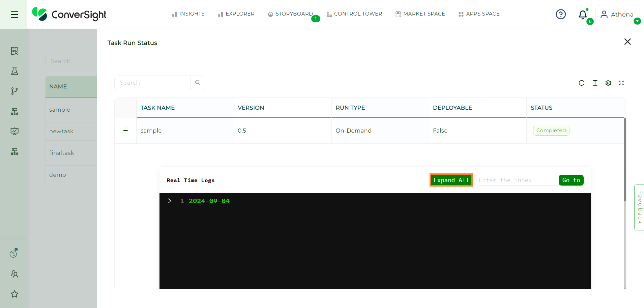This screenshot has width=644, height=308.
Task: Open the Feedback side tab
Action: (x=639, y=207)
